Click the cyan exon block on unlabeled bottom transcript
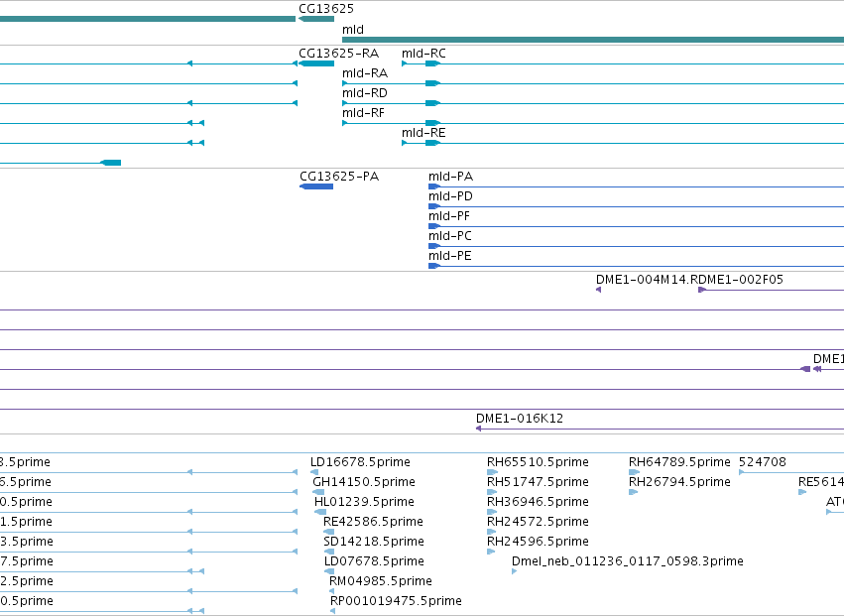 tap(111, 163)
